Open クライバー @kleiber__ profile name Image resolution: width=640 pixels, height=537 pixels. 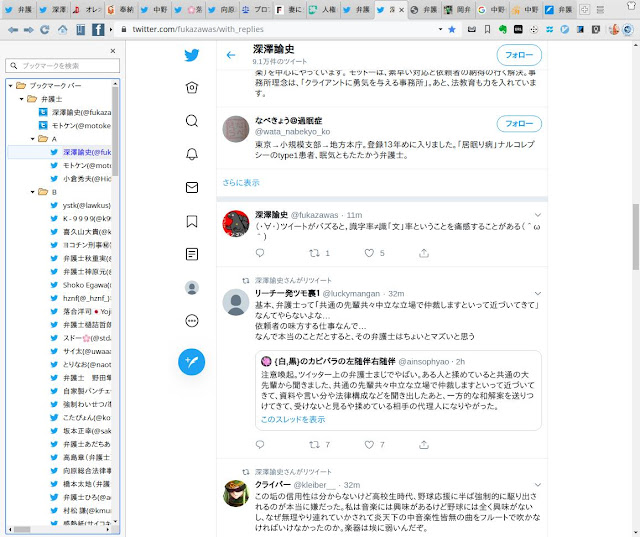[x=273, y=485]
